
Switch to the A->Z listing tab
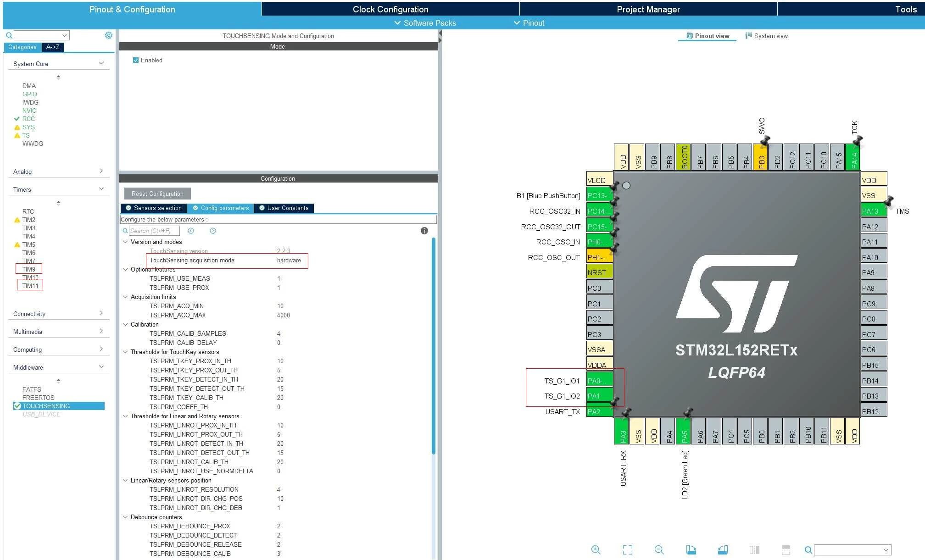pos(53,47)
